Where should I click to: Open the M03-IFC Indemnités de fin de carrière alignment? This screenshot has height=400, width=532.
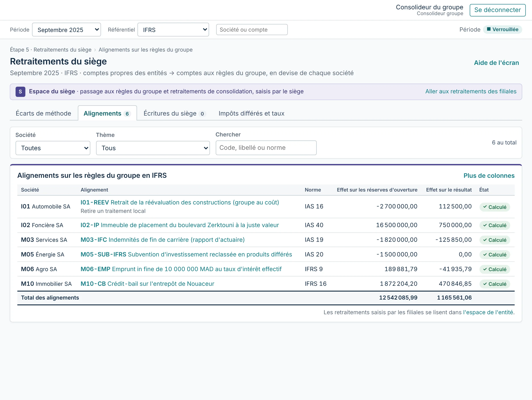[x=163, y=240]
